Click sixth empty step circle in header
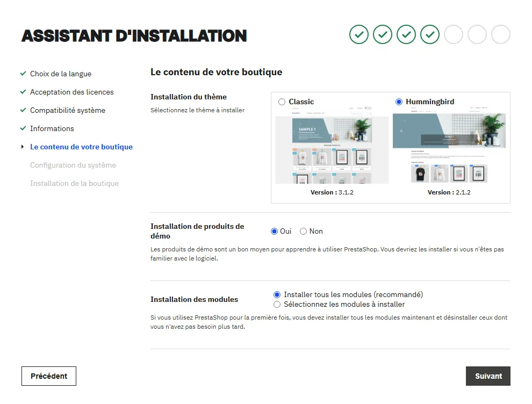This screenshot has height=404, width=532. point(477,34)
